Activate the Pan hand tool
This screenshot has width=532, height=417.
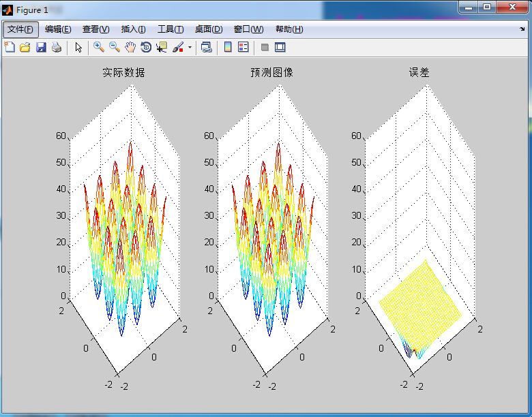click(x=130, y=47)
